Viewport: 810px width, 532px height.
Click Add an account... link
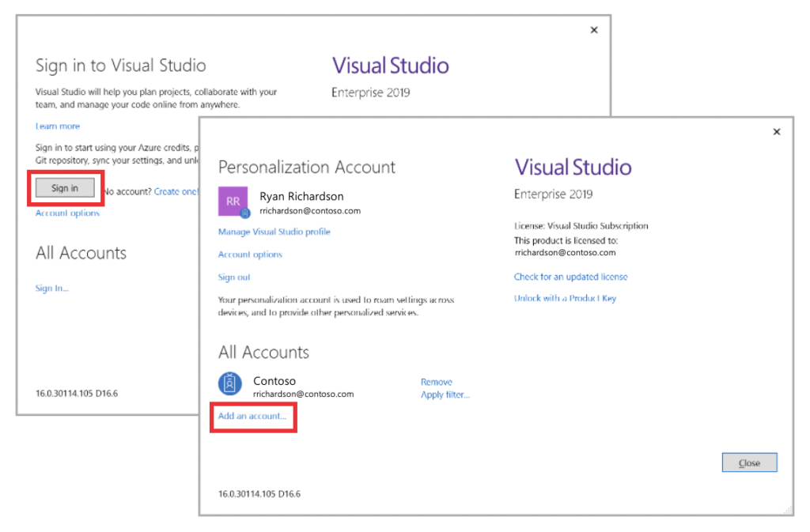(x=252, y=416)
